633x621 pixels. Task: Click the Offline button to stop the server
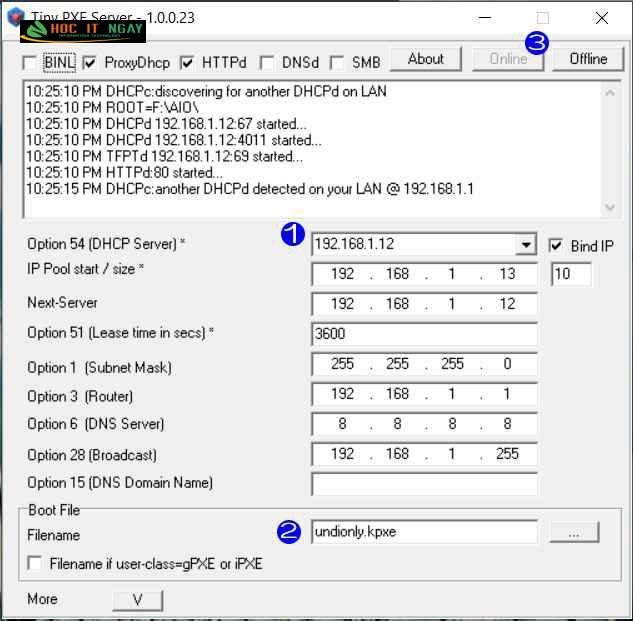click(x=588, y=59)
